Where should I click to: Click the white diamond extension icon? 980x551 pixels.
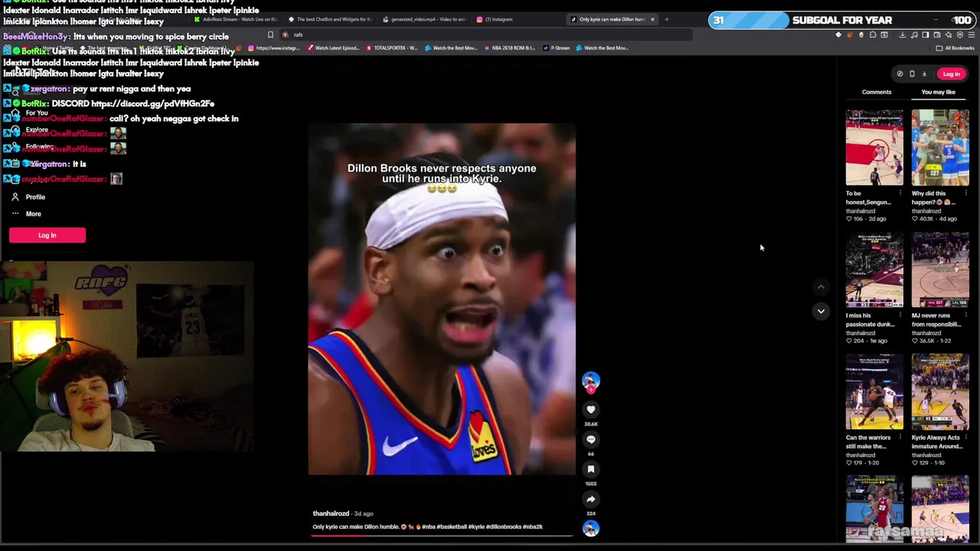[x=838, y=34]
